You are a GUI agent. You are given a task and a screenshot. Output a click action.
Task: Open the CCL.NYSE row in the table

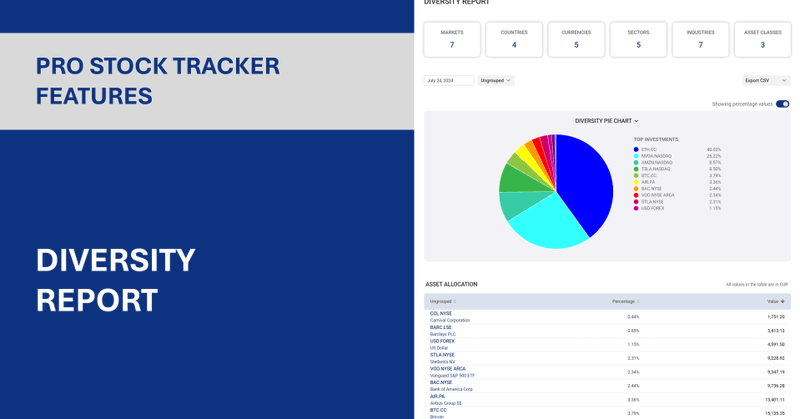(607, 317)
